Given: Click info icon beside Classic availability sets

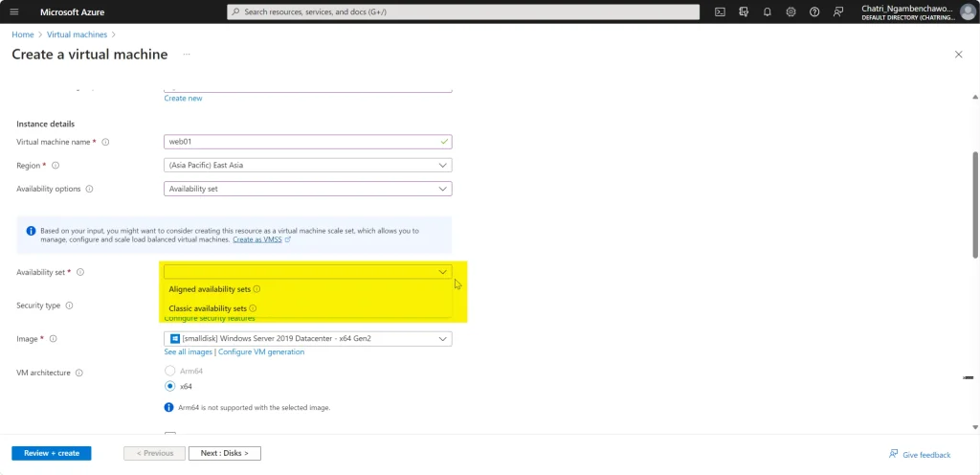Looking at the screenshot, I should [253, 308].
